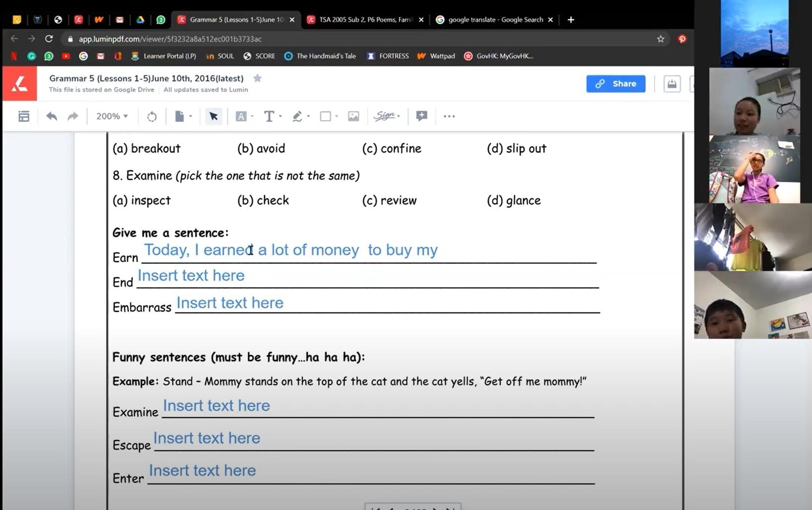The image size is (812, 510).
Task: Open the highlighter pen color tool
Action: [x=300, y=116]
